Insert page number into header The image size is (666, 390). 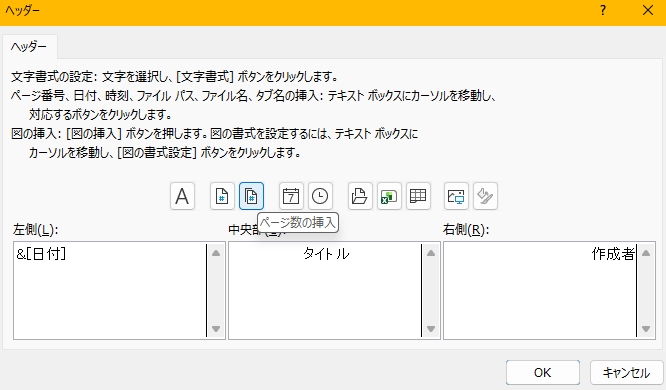pos(222,196)
